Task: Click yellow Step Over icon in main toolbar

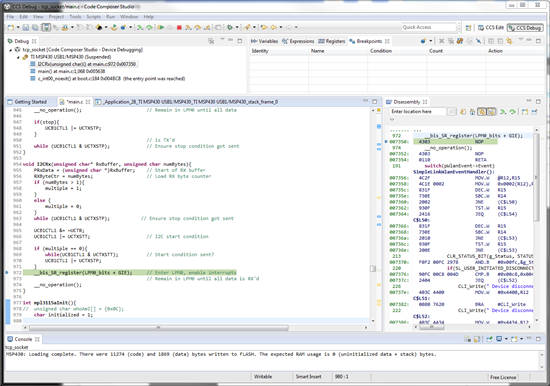Action: click(x=198, y=27)
